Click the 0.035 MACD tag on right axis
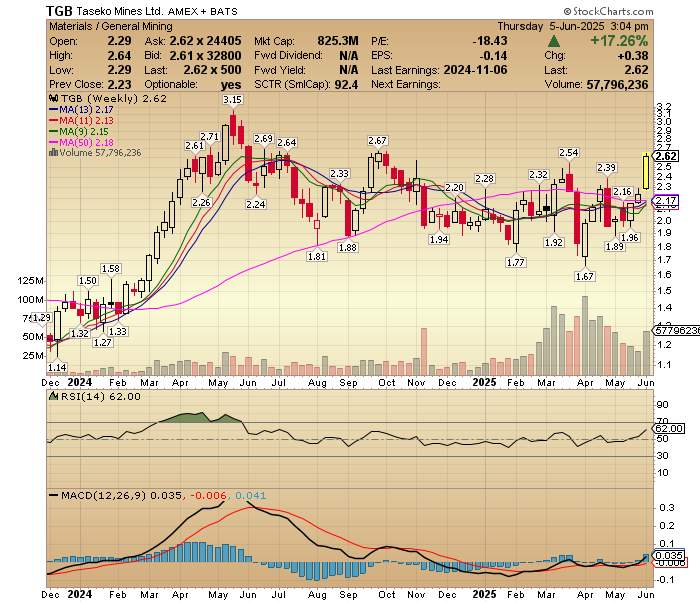The height and width of the screenshot is (603, 700). click(x=668, y=555)
